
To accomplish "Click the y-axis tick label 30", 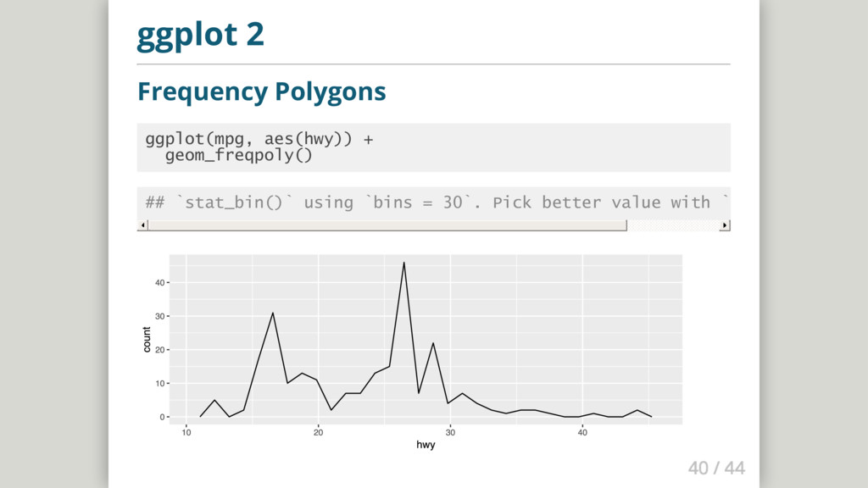I will [159, 317].
